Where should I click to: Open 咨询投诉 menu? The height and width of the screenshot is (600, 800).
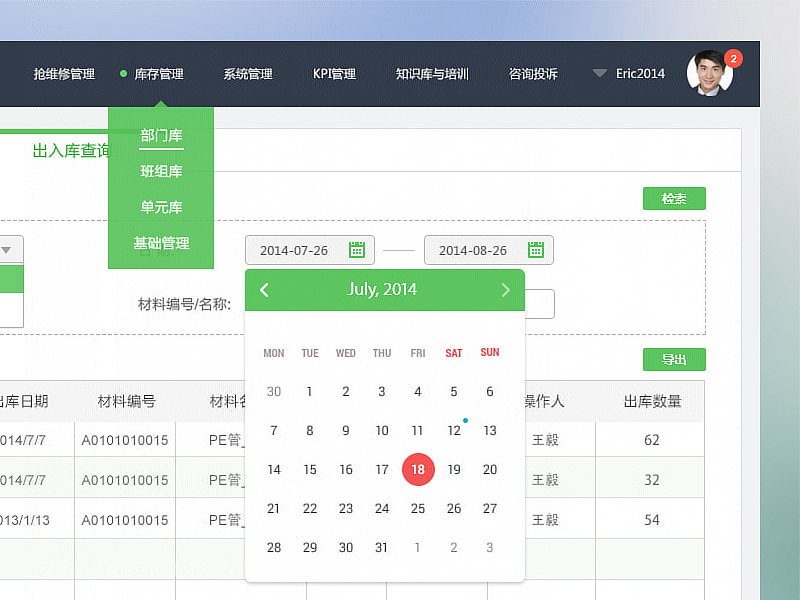point(533,74)
